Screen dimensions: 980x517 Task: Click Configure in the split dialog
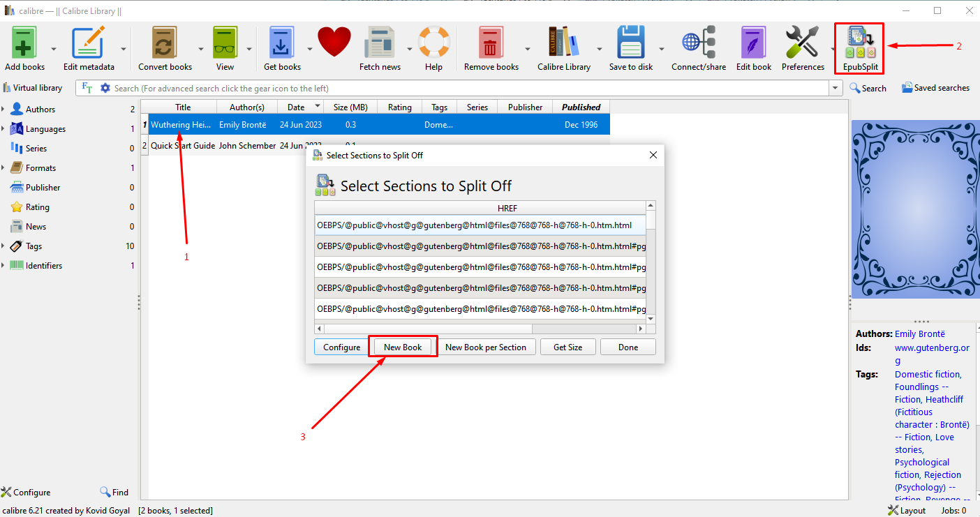tap(341, 347)
